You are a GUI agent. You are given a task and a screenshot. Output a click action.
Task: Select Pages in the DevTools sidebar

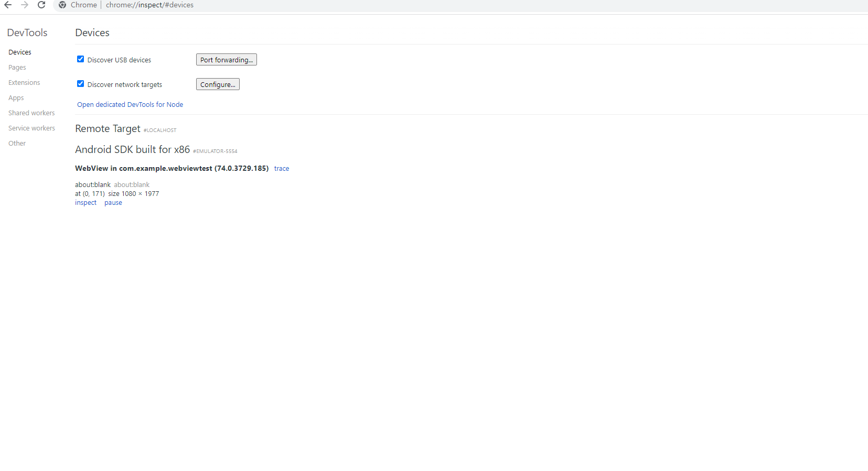point(17,68)
